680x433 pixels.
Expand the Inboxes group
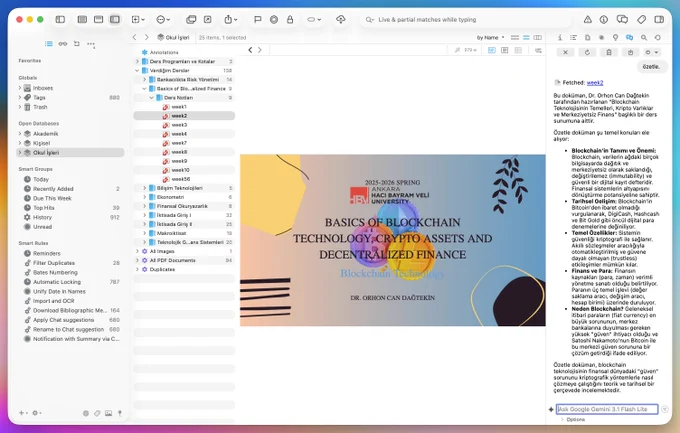point(20,88)
